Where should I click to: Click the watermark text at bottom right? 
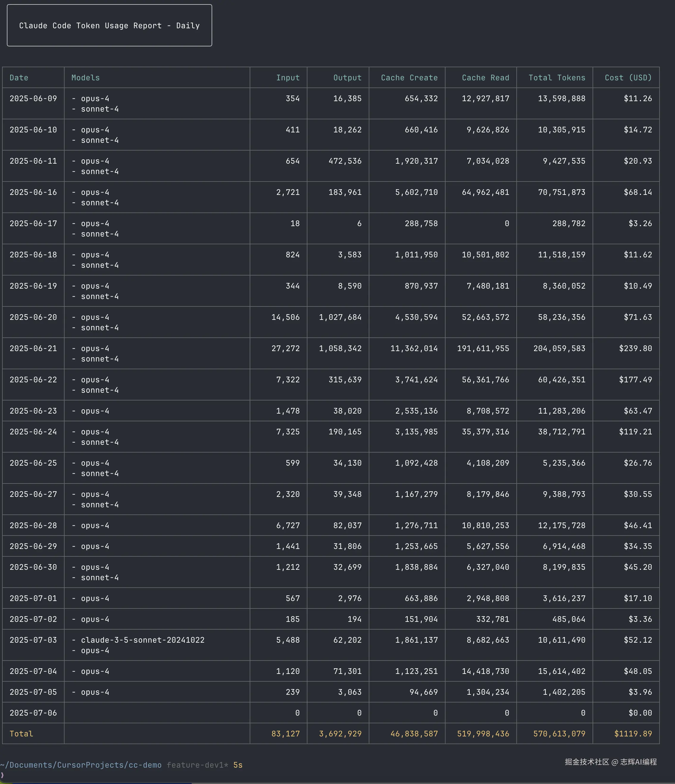point(611,762)
